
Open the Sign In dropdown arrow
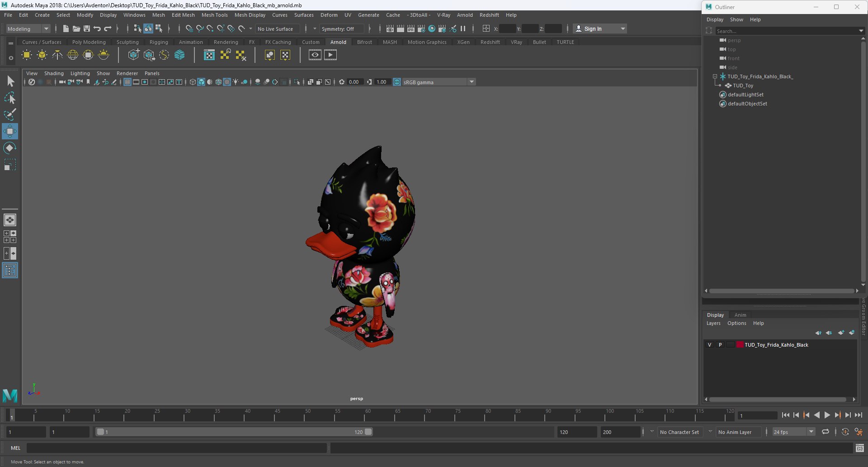point(623,29)
